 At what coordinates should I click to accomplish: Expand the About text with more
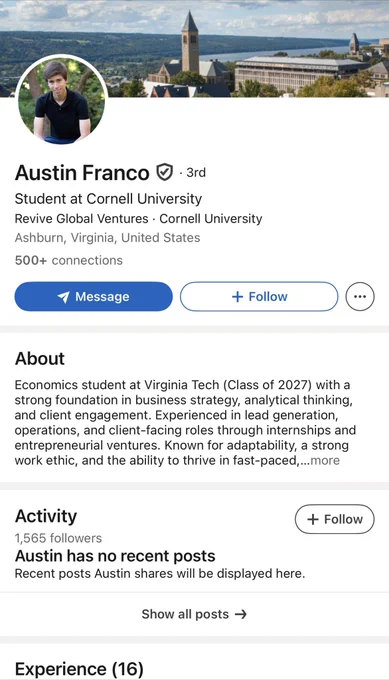(x=325, y=460)
